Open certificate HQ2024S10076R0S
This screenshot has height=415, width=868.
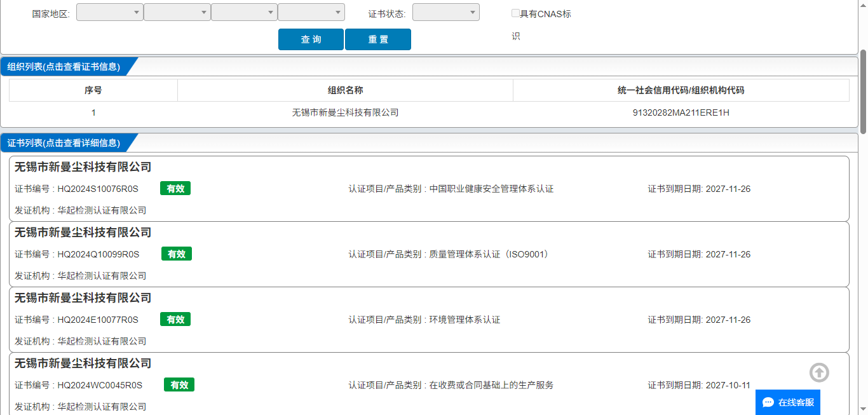point(98,189)
